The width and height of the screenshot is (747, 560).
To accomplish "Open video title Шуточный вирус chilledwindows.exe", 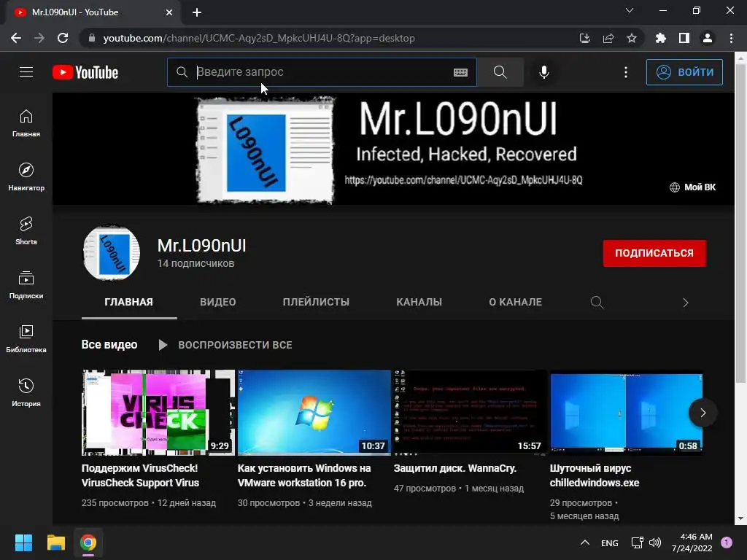I will coord(595,475).
